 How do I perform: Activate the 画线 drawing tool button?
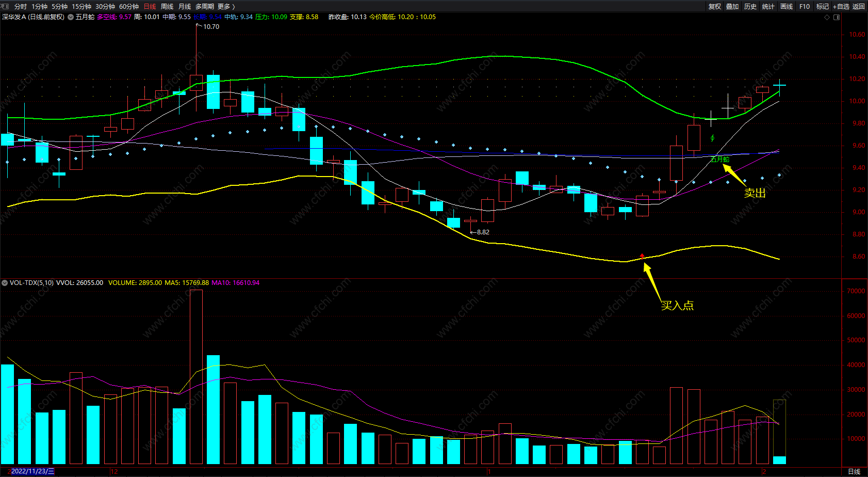[x=787, y=7]
